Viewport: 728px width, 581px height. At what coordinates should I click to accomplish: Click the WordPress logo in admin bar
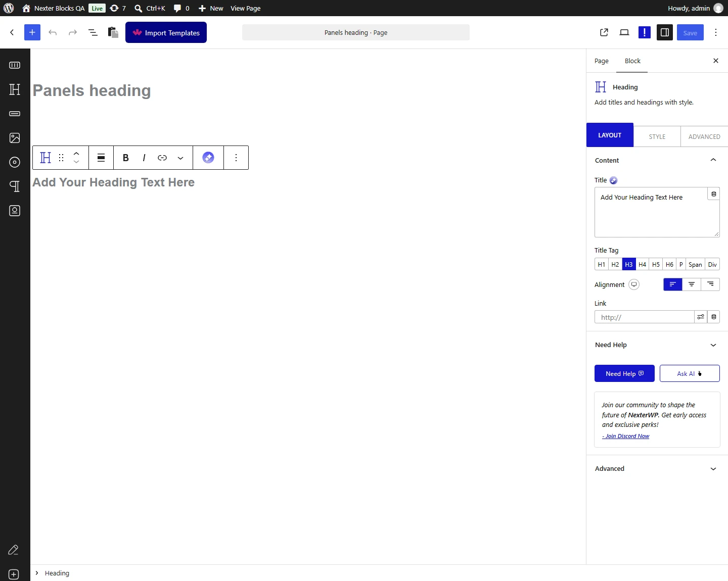tap(9, 8)
